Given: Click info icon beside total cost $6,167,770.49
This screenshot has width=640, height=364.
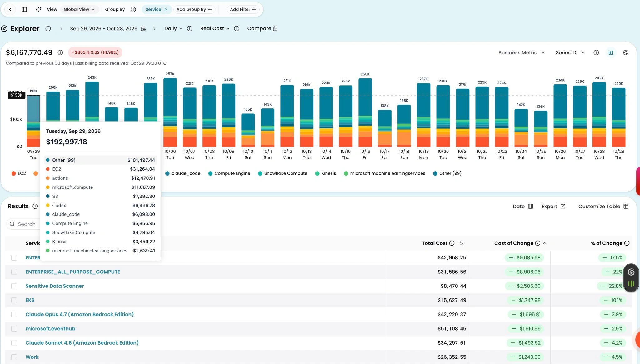Looking at the screenshot, I should click(60, 52).
